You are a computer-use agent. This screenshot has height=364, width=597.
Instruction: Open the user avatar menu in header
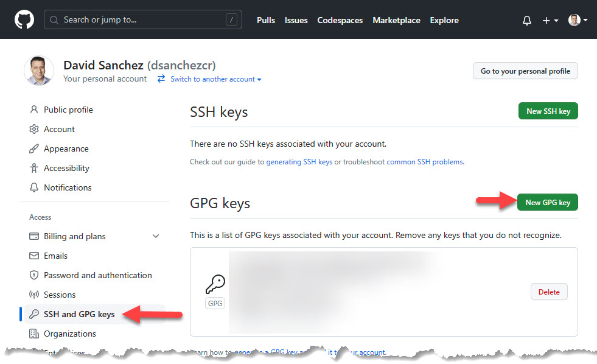[578, 20]
